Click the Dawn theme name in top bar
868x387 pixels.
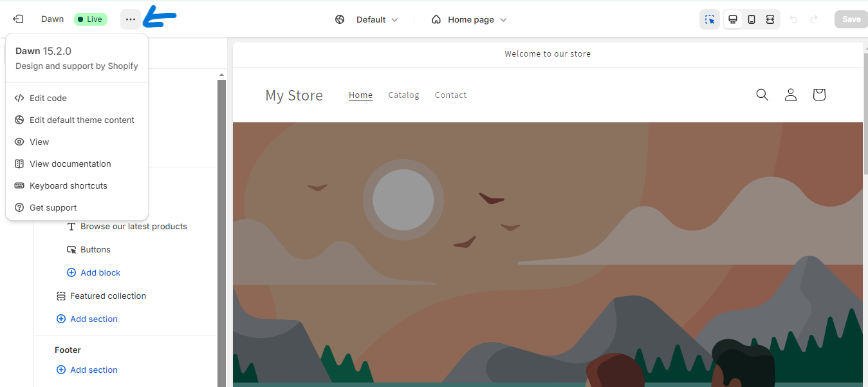pos(53,19)
